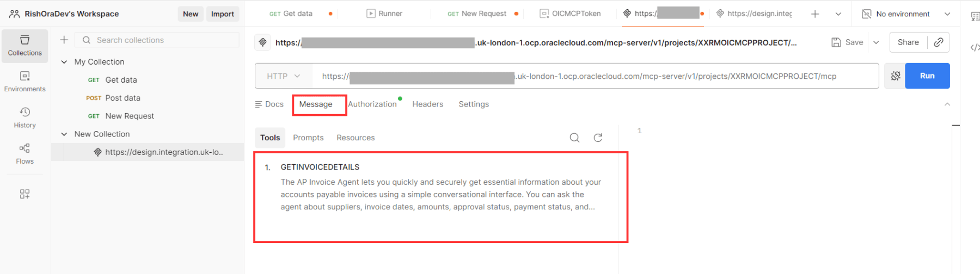Switch to the Authorization tab
Viewport: 980px width, 274px height.
372,104
